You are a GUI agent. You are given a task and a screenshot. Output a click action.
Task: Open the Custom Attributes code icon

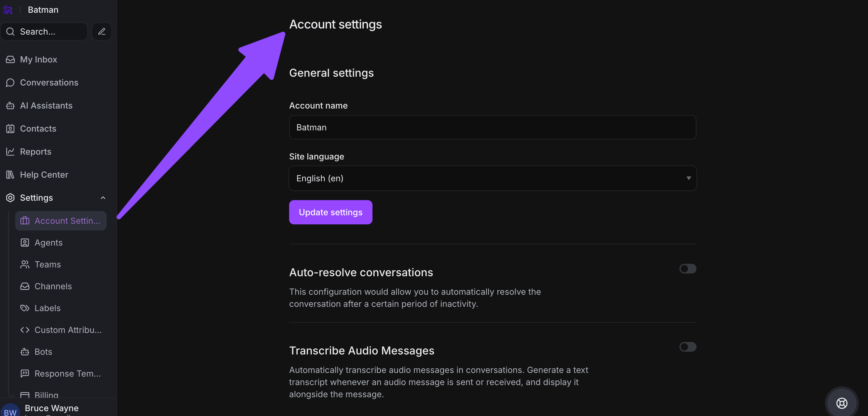point(25,330)
